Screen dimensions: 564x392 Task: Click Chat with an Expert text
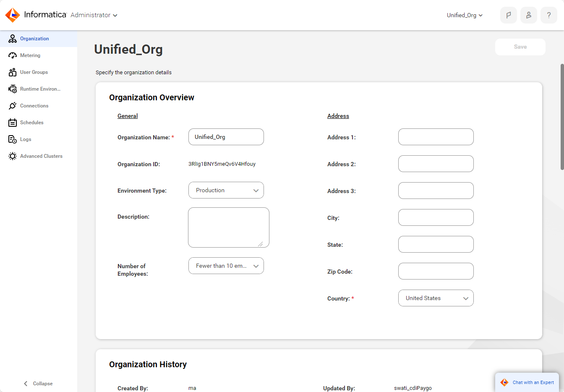pos(533,382)
